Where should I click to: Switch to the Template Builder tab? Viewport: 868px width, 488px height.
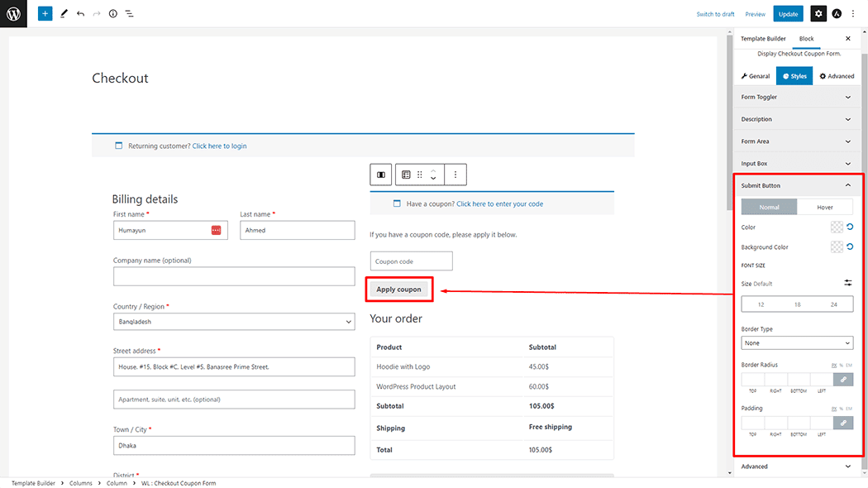[763, 39]
